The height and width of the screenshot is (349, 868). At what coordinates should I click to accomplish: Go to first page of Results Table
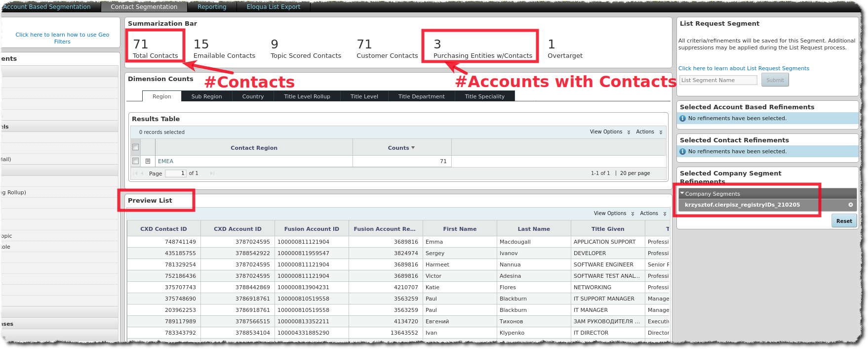135,174
